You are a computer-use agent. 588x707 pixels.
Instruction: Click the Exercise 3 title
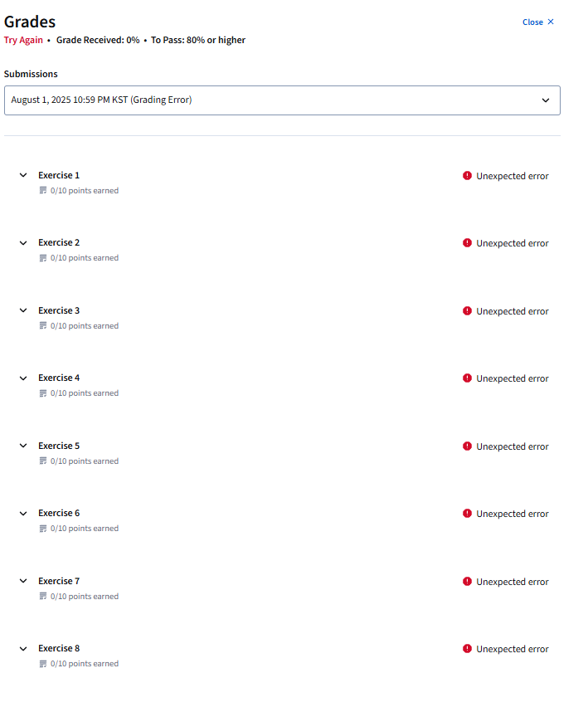(x=59, y=310)
